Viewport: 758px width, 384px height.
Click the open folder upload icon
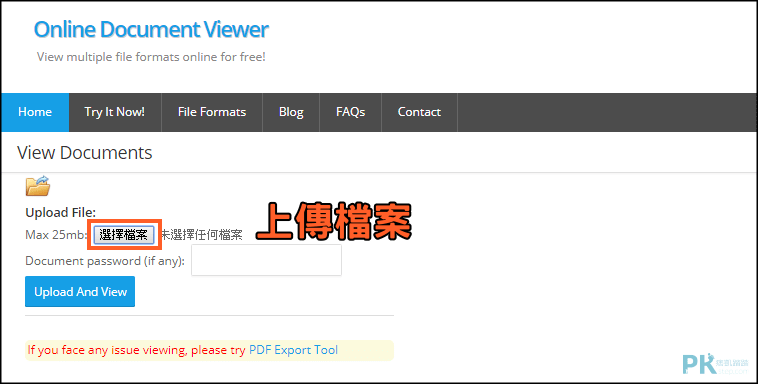pos(38,186)
